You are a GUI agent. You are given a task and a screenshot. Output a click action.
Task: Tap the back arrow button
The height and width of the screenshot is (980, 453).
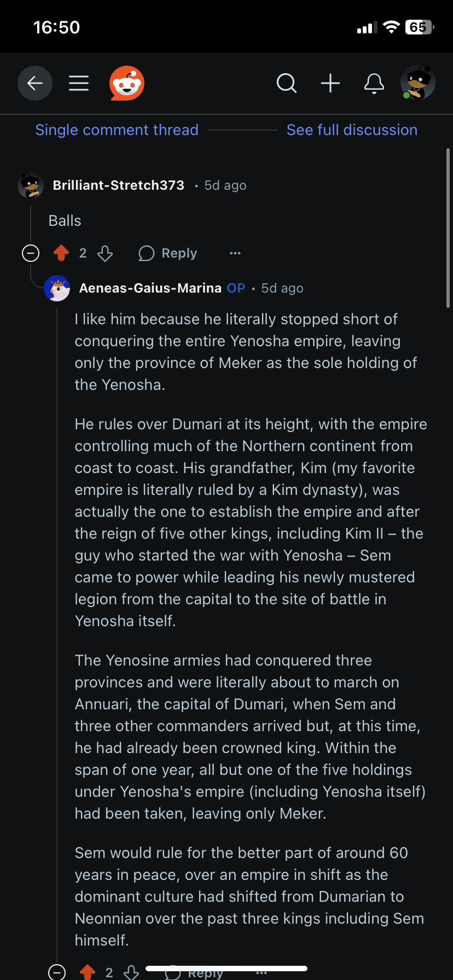click(35, 83)
